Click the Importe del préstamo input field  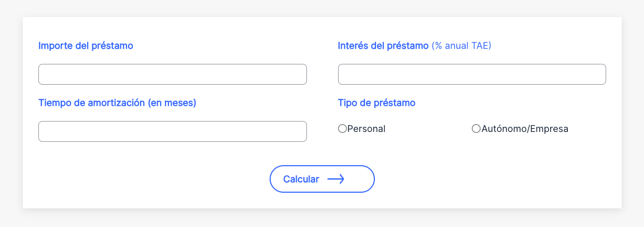point(172,74)
